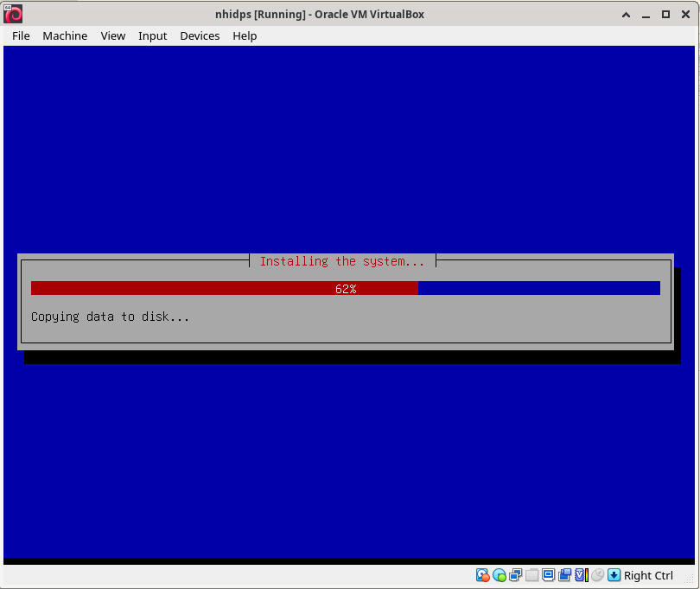Expand the Input dropdown menu
Image resolution: width=700 pixels, height=589 pixels.
tap(152, 35)
